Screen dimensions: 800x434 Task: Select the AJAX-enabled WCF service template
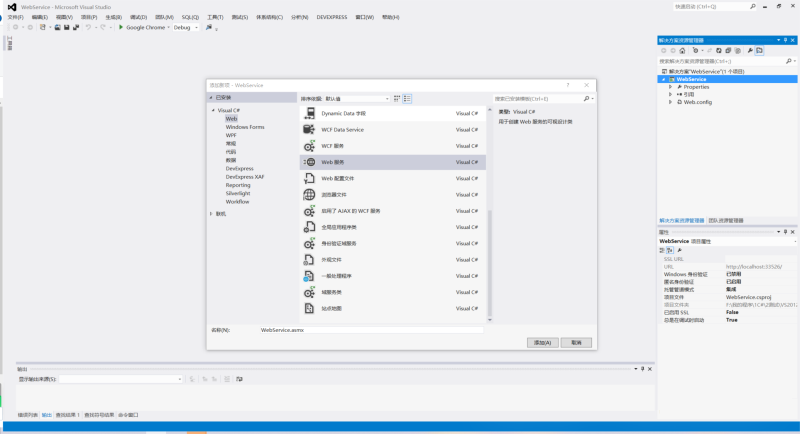click(x=392, y=211)
